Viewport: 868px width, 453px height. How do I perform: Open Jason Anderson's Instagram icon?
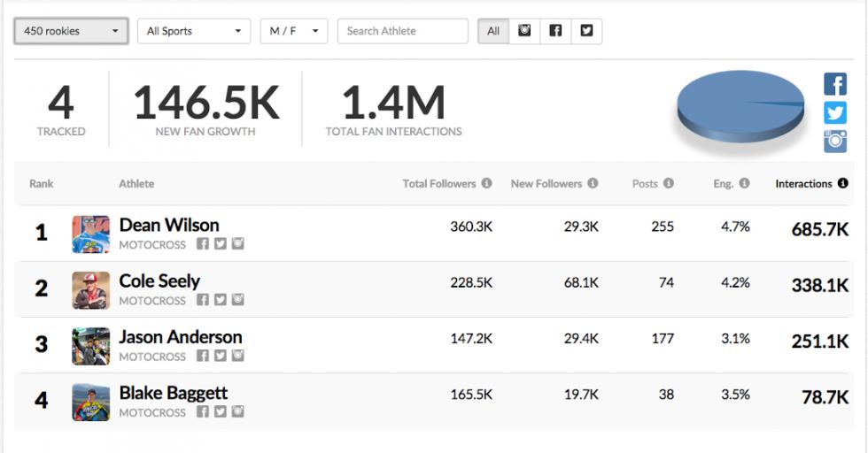pyautogui.click(x=237, y=357)
